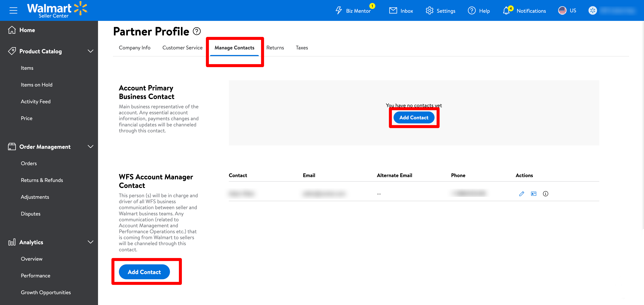Open Analytics Overview page
The height and width of the screenshot is (305, 644).
click(x=31, y=259)
